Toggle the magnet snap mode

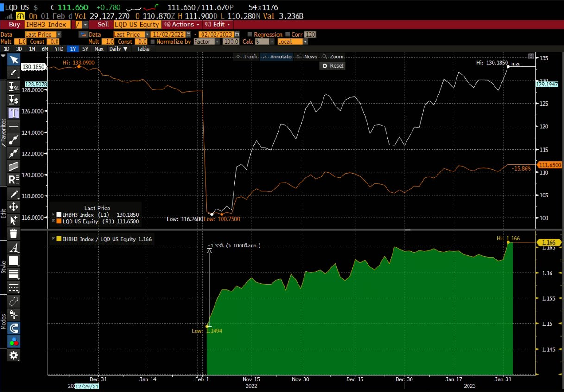(14, 329)
